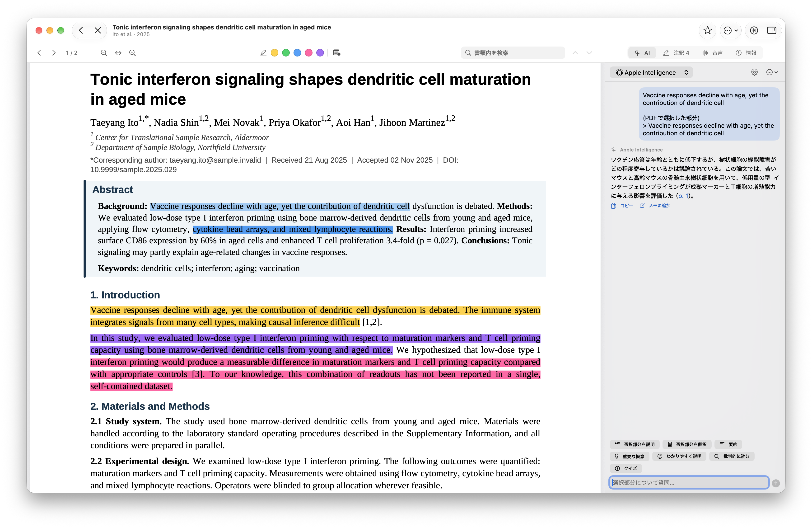Open AI panel settings gear
Image resolution: width=812 pixels, height=528 pixels.
tap(754, 72)
